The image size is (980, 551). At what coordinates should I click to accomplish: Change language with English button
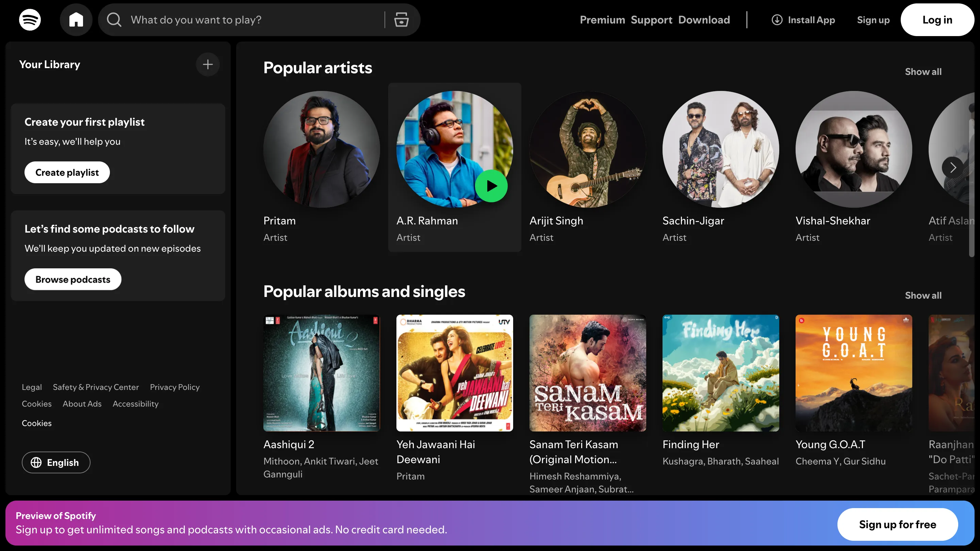coord(56,462)
